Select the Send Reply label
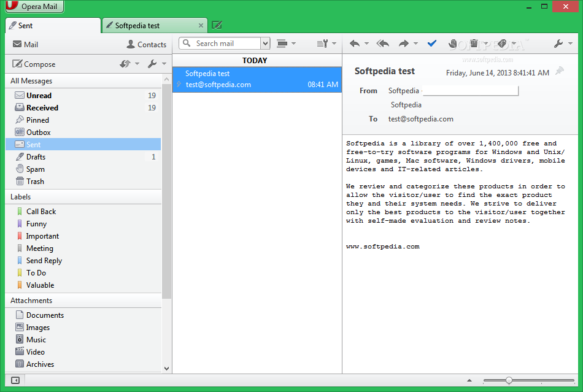This screenshot has width=583, height=392. 83,261
